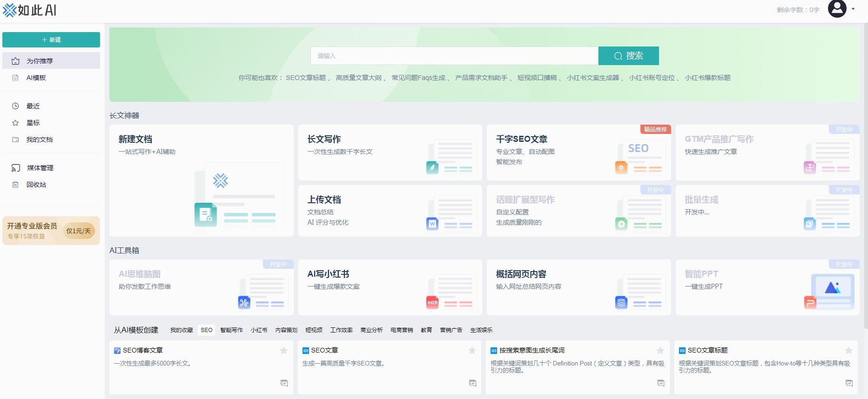Click the 小红书账号定位 suggestion

click(x=652, y=78)
